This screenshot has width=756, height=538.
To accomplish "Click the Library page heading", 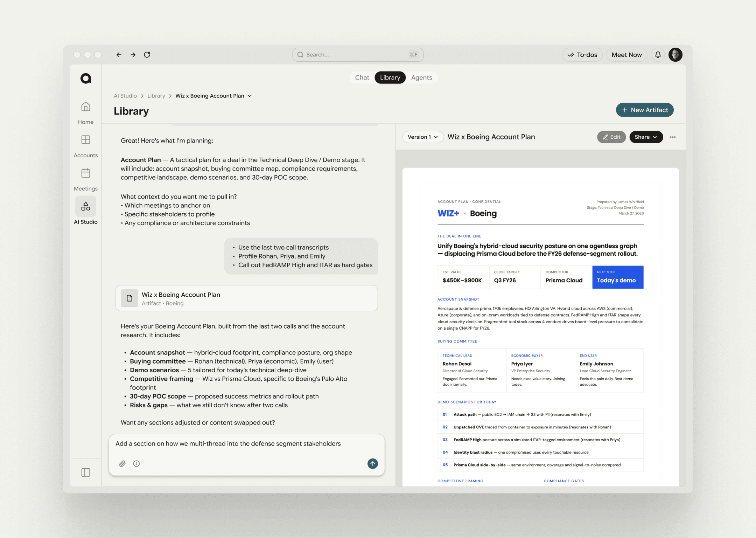I will point(131,111).
